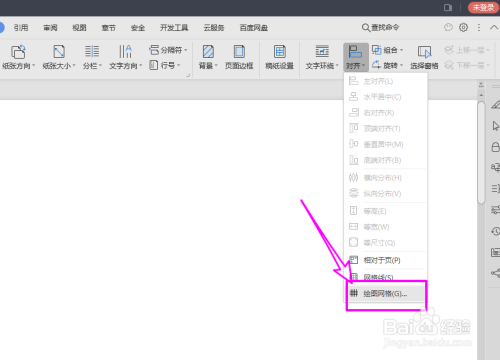Image resolution: width=500 pixels, height=360 pixels.
Task: Open 稿纸设置 manuscript paper settings
Action: pos(279,57)
